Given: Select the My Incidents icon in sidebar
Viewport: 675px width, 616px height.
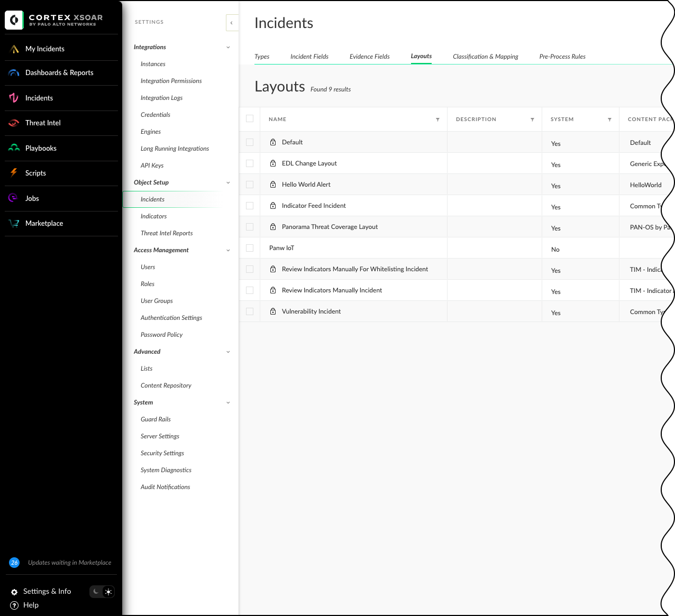Looking at the screenshot, I should 14,48.
